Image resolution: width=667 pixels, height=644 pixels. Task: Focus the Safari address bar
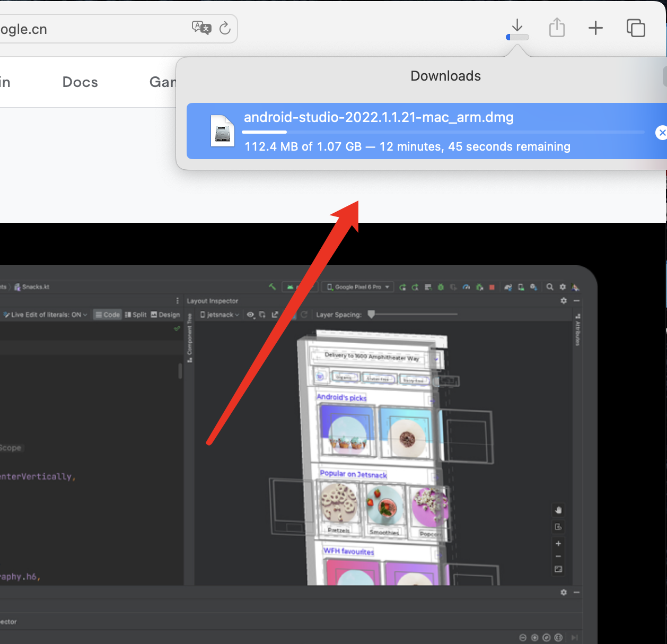[x=118, y=29]
